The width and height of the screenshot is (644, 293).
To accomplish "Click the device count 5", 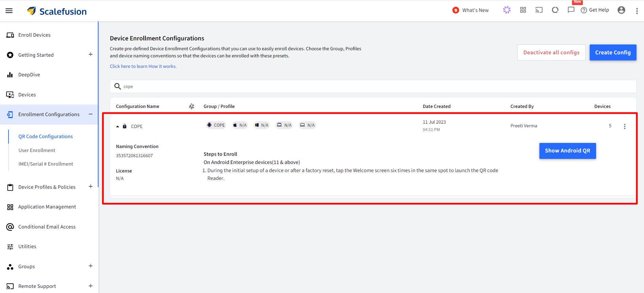I will (610, 126).
